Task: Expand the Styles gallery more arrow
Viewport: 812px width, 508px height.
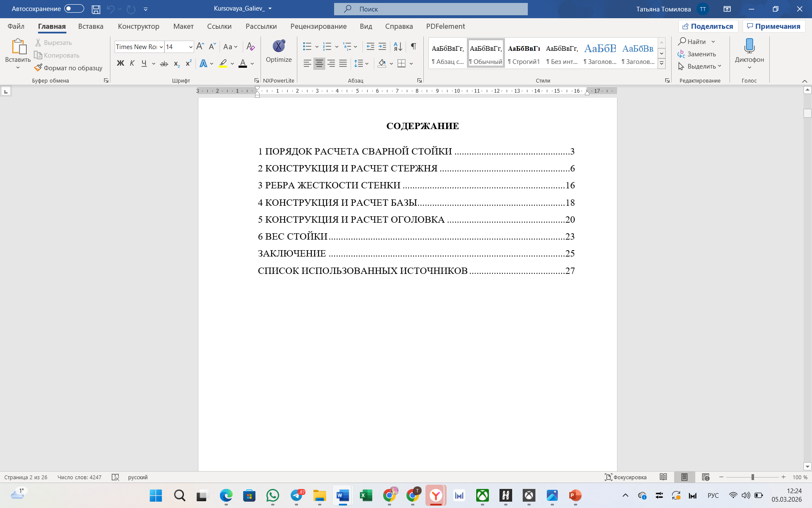Action: click(x=661, y=63)
